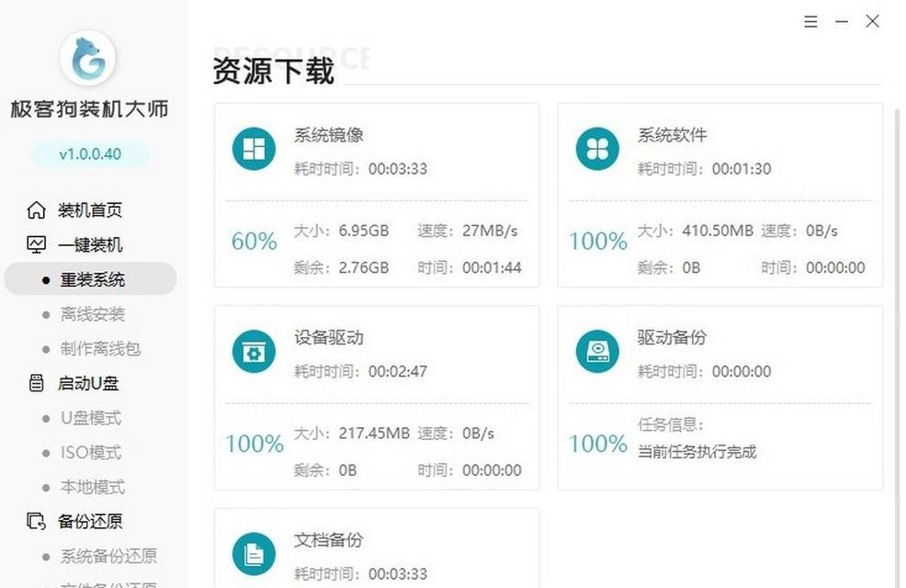The height and width of the screenshot is (588, 906).
Task: Open the hamburger menu in title bar
Action: click(x=810, y=22)
